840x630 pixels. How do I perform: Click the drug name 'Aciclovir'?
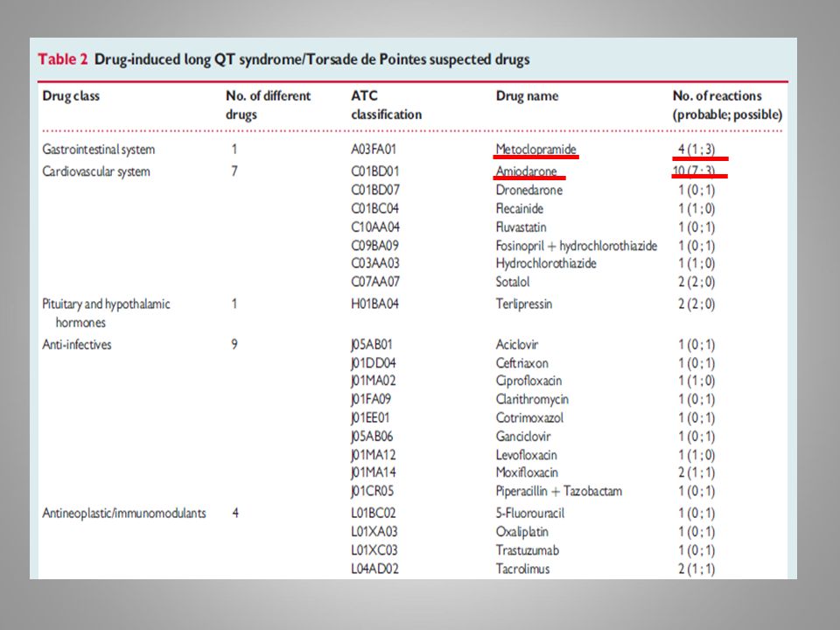click(x=516, y=345)
